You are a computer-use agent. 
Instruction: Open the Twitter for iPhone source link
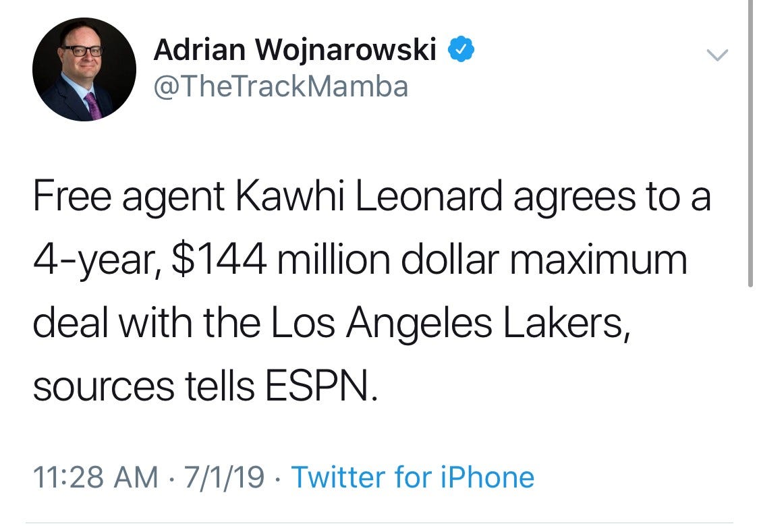click(x=413, y=477)
